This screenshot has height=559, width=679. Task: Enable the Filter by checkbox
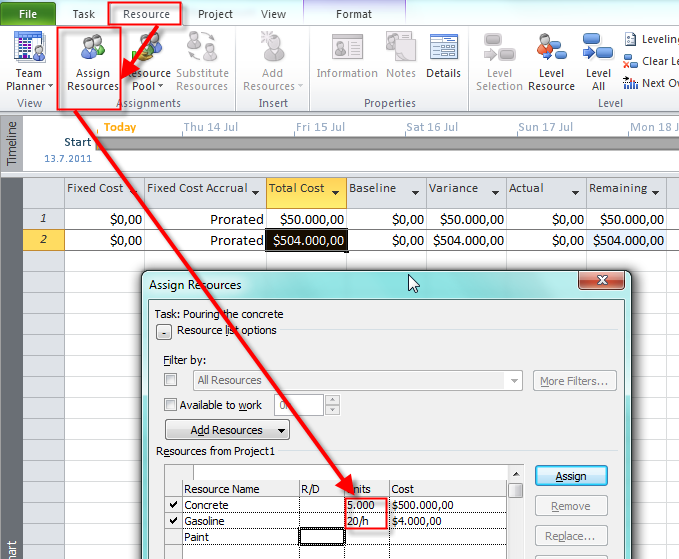[x=171, y=380]
